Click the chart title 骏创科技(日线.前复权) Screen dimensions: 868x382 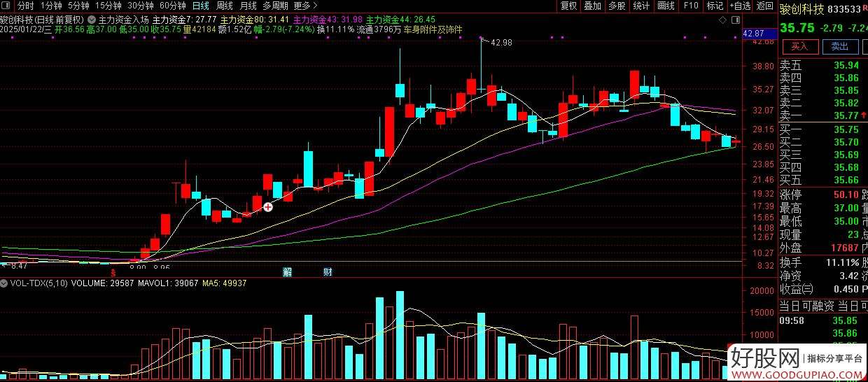(x=41, y=20)
